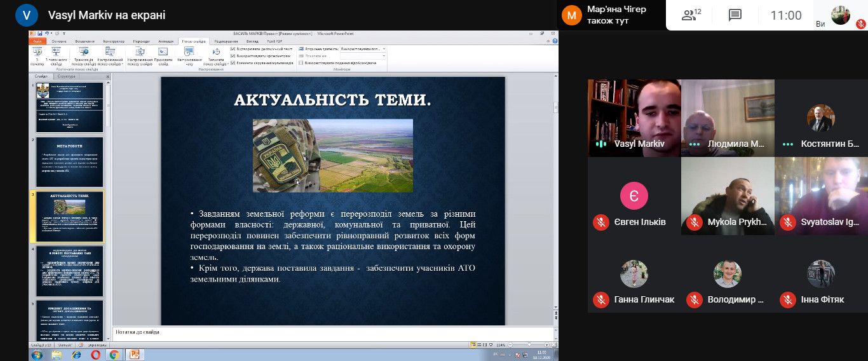868x361 pixels.
Task: Click Ганна Глинчак participant tile
Action: tap(634, 274)
